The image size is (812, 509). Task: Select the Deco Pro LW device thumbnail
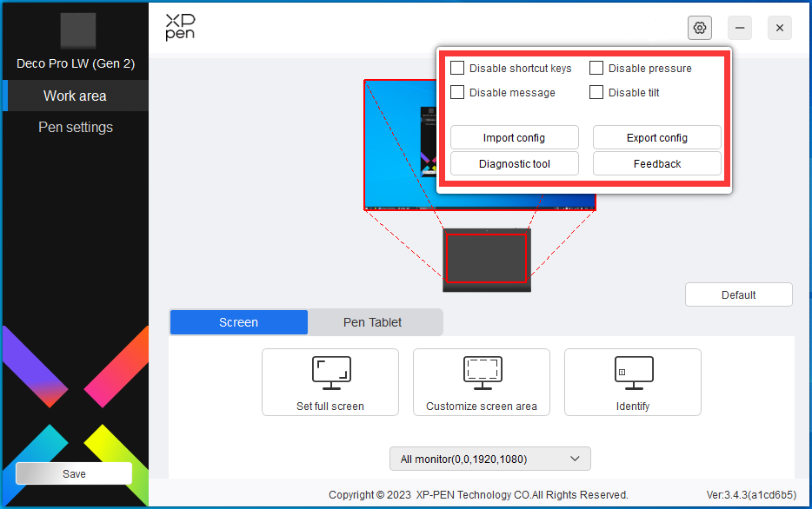pyautogui.click(x=78, y=31)
